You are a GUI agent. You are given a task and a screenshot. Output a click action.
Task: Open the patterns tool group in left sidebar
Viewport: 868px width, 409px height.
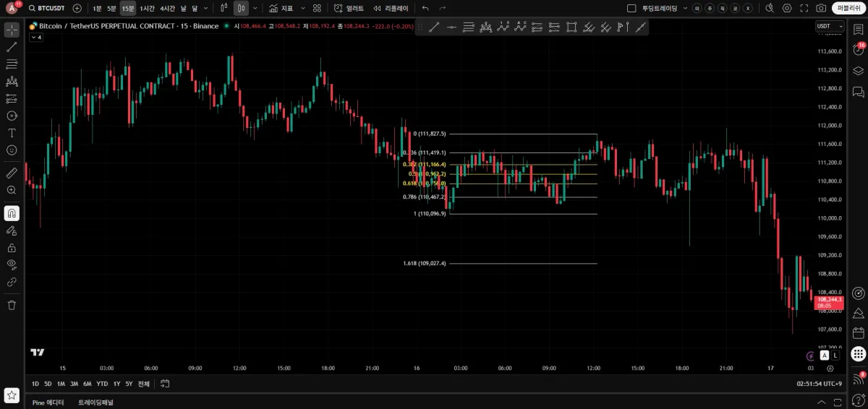pyautogui.click(x=12, y=82)
